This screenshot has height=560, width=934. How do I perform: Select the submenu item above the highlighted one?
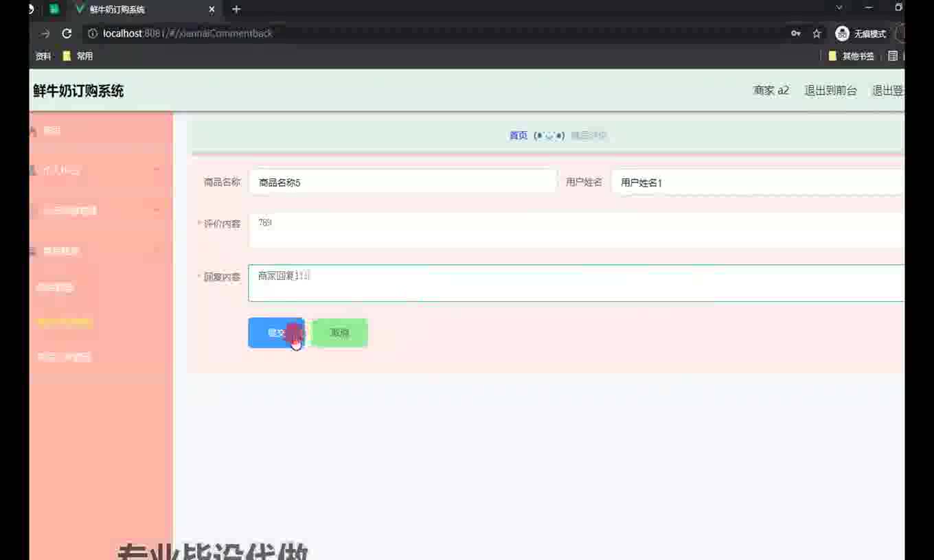point(55,288)
